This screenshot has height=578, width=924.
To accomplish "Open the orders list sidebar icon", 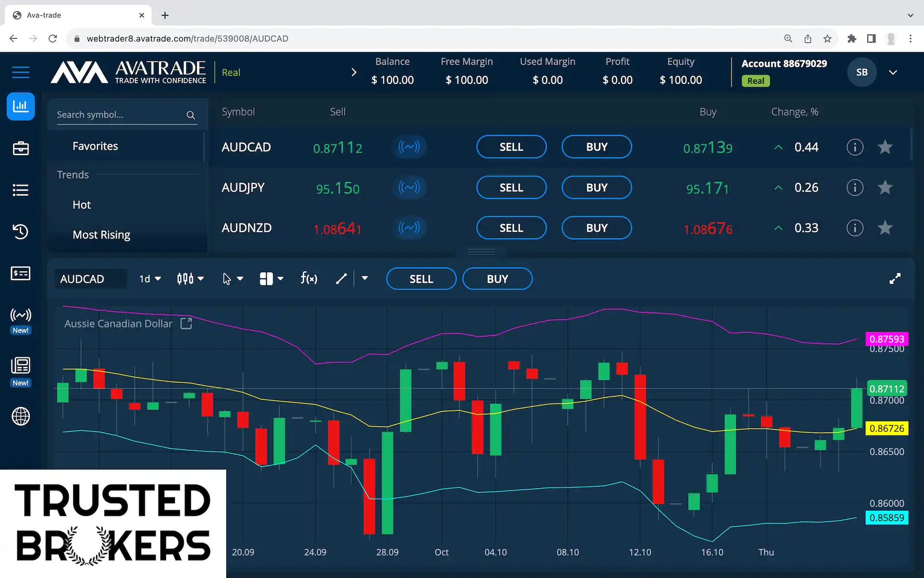I will point(21,190).
